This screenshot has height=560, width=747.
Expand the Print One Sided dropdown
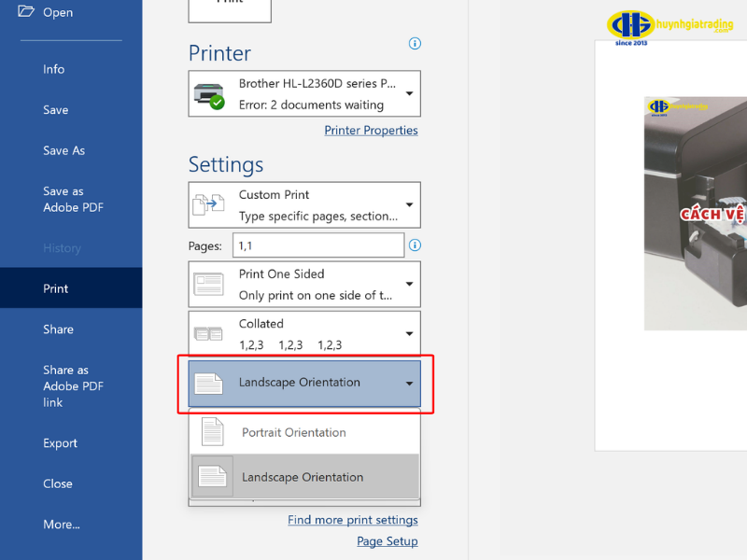point(409,284)
